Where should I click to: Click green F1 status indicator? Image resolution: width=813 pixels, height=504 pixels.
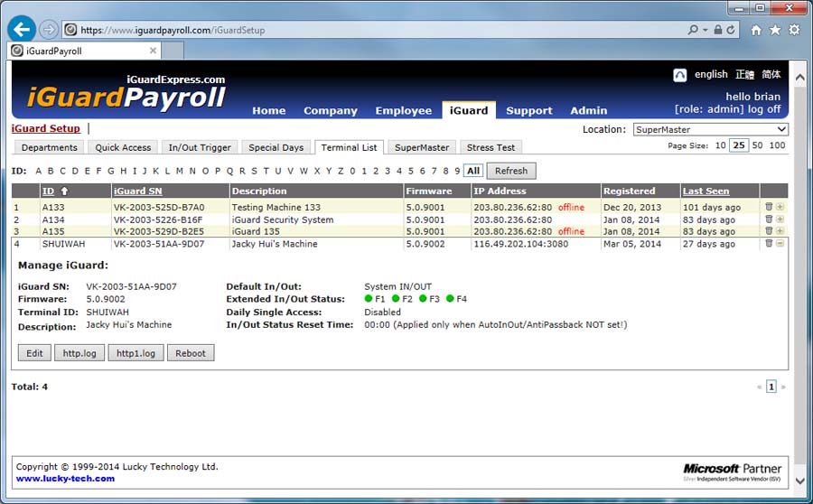[x=369, y=299]
